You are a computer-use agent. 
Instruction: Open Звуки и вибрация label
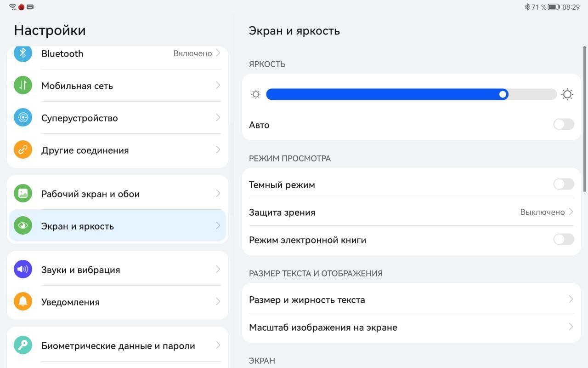pos(80,270)
